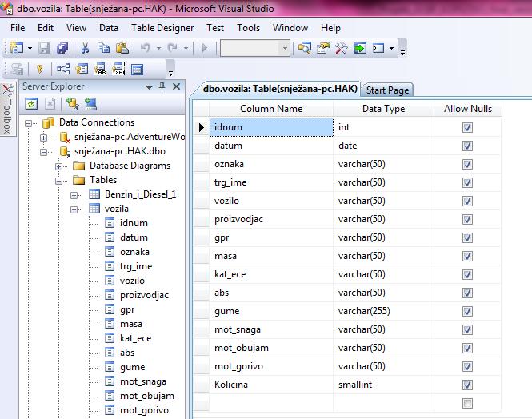Click Connect to Database icon
The height and width of the screenshot is (419, 532).
pyautogui.click(x=73, y=104)
